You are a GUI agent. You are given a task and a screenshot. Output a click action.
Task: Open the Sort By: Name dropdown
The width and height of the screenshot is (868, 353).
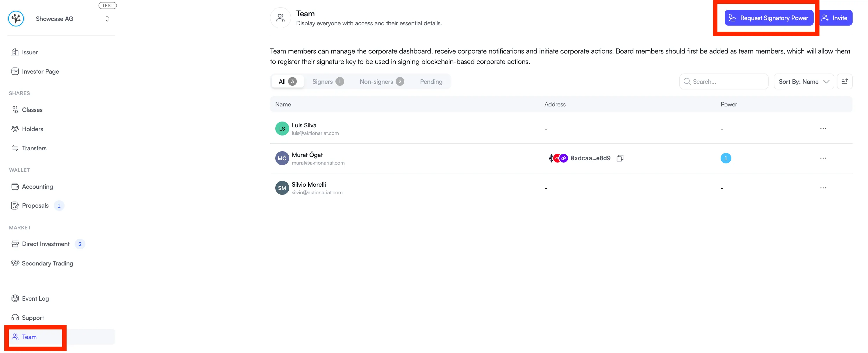[804, 81]
